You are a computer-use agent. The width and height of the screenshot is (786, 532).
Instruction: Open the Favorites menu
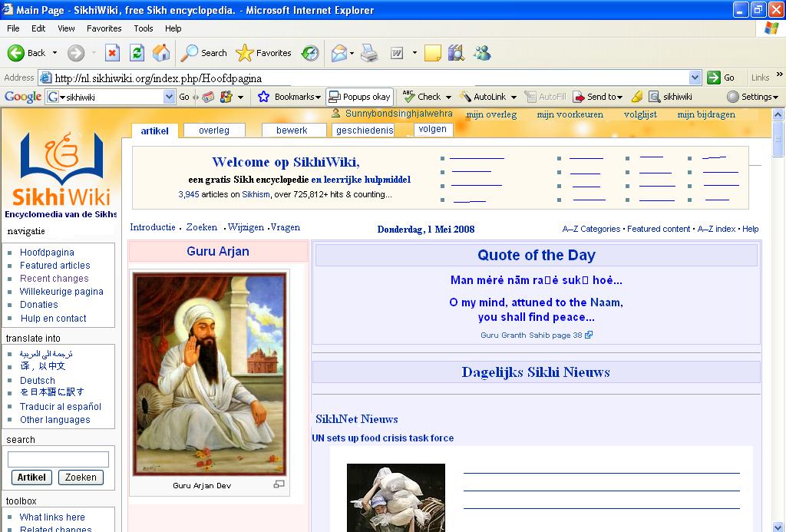pos(104,28)
